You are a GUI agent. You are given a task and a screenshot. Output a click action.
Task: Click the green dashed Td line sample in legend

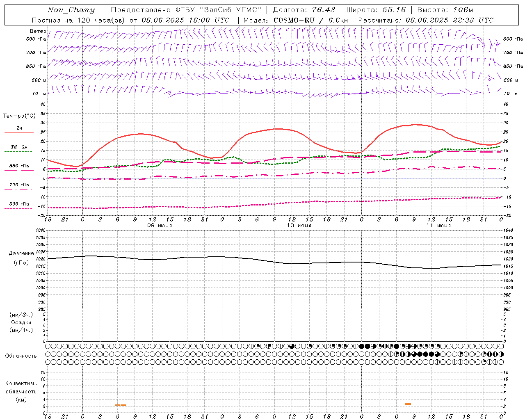(18, 152)
